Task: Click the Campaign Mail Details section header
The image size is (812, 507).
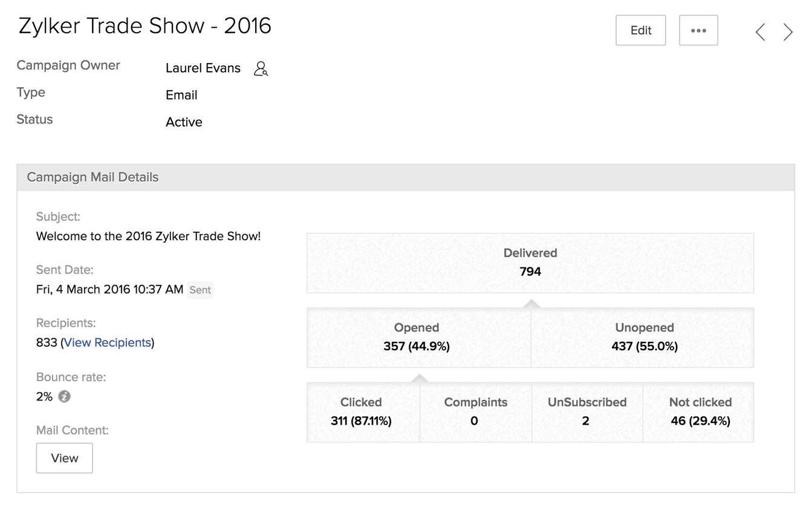Action: [93, 177]
